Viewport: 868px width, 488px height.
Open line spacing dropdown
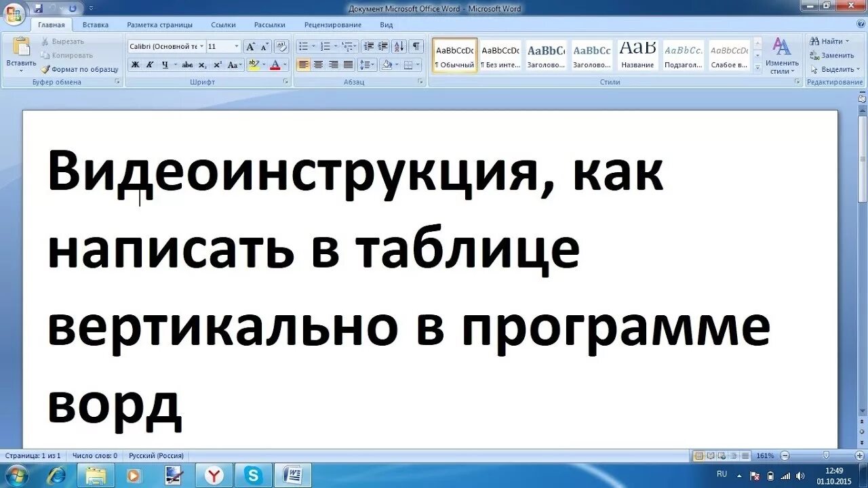pyautogui.click(x=367, y=65)
